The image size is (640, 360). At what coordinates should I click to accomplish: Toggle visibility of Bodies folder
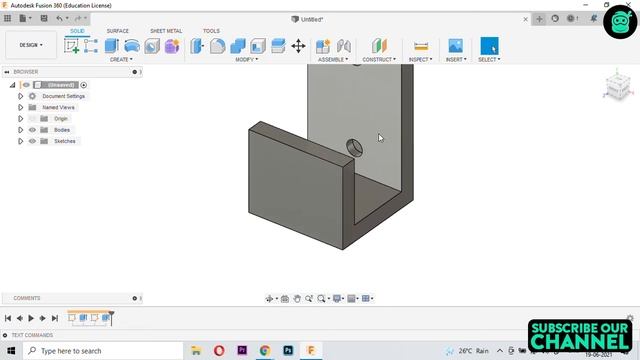[33, 130]
